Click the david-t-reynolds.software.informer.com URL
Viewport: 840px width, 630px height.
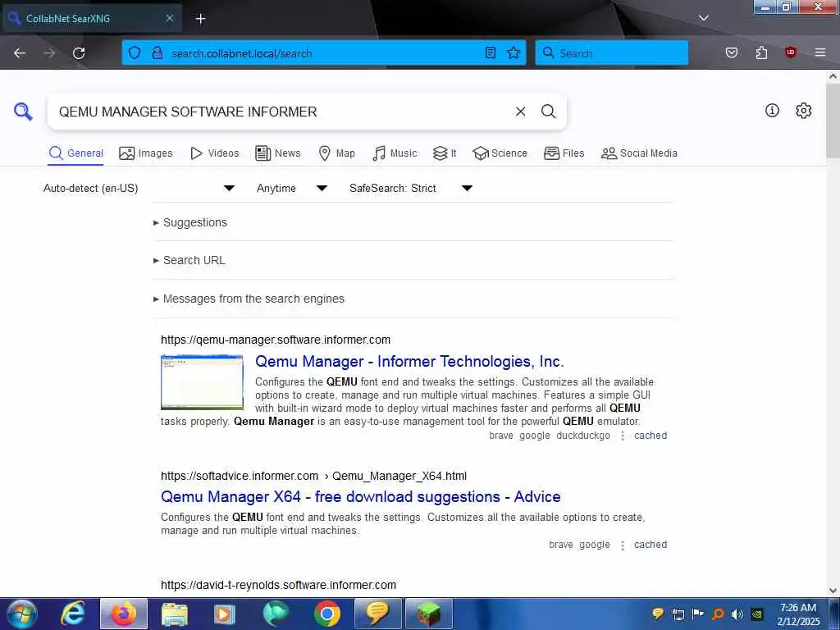click(x=279, y=585)
